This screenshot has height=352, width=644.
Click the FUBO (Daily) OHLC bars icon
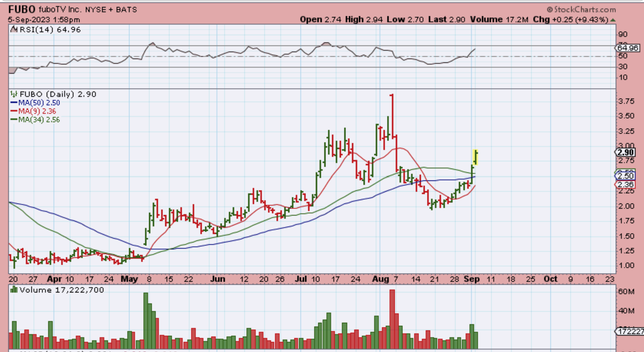point(14,94)
